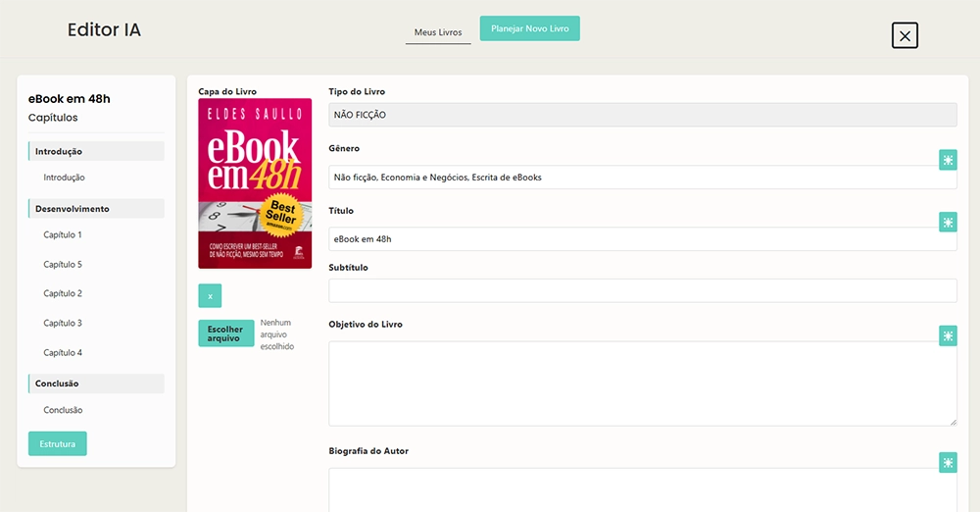Viewport: 980px width, 512px height.
Task: Open Capítulo 2 from the sidebar
Action: tap(63, 294)
